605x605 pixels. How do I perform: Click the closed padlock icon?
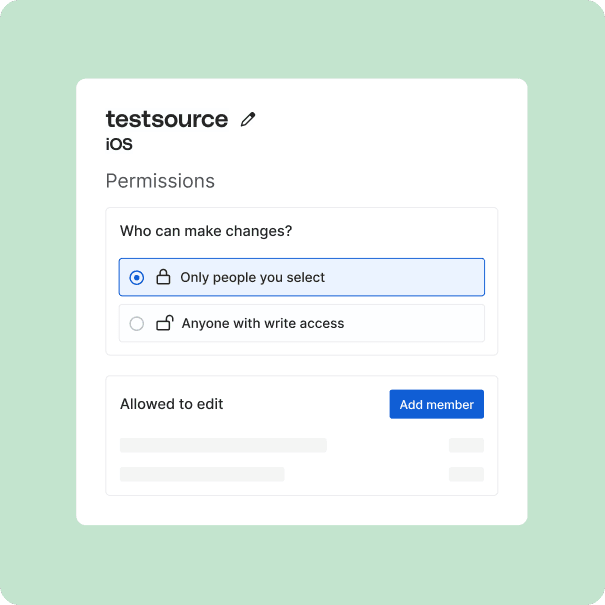click(x=164, y=277)
